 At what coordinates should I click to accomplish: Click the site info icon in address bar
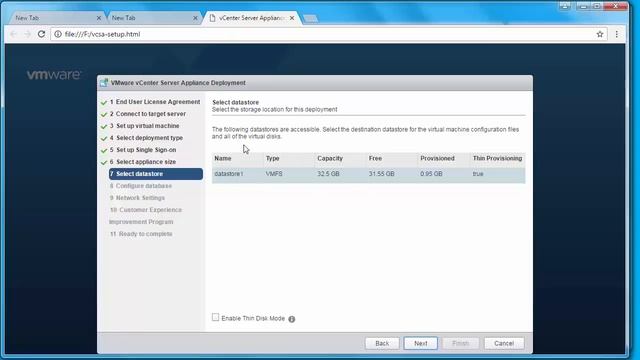coord(58,34)
